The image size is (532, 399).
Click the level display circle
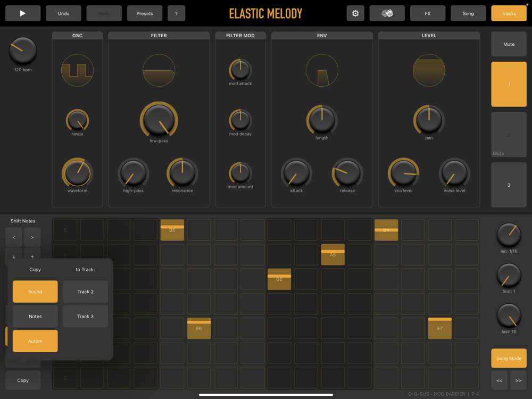pyautogui.click(x=429, y=70)
